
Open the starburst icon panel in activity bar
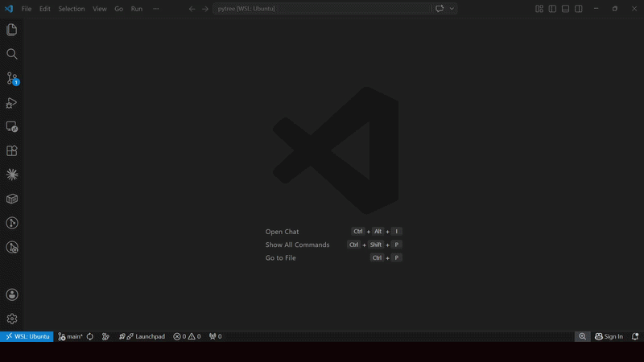(11, 175)
